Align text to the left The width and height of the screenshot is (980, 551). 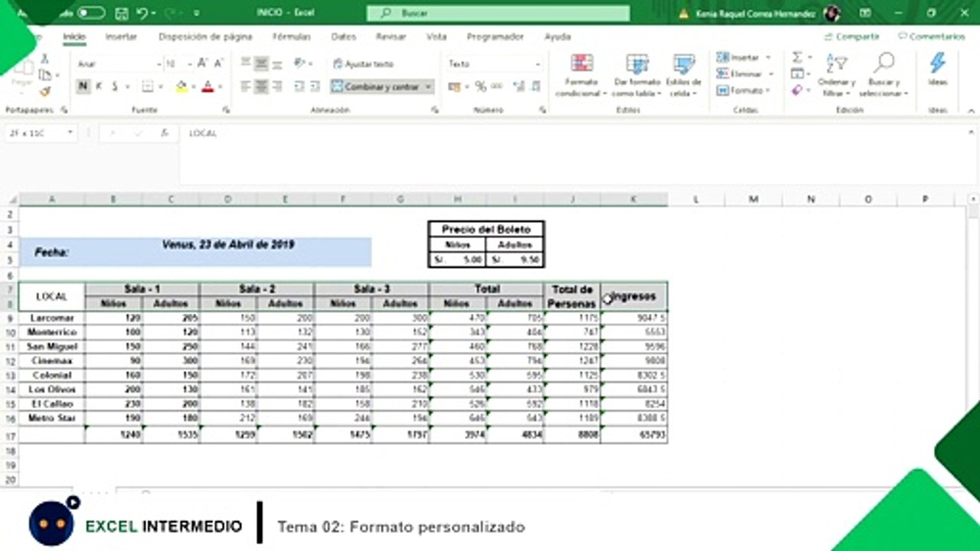(x=246, y=86)
